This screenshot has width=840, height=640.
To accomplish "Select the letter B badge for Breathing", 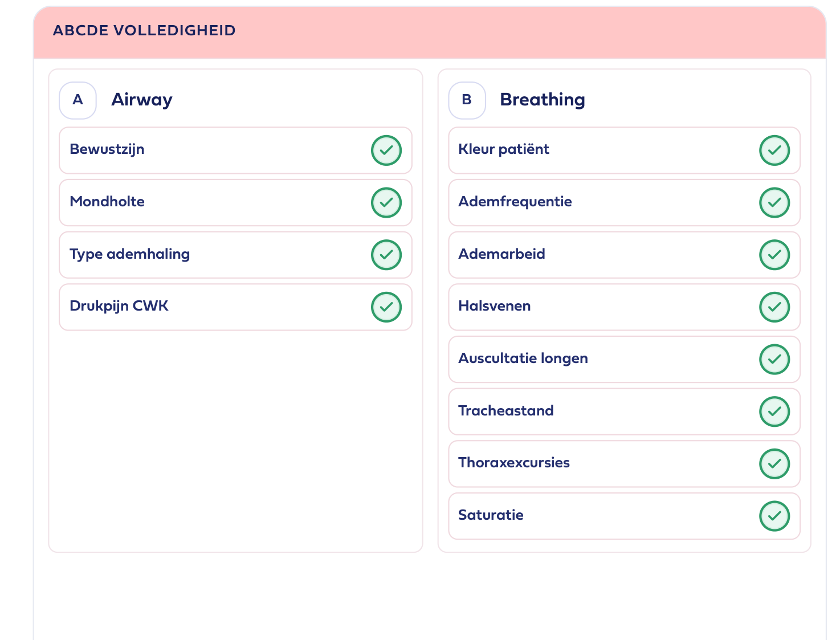I will click(467, 100).
